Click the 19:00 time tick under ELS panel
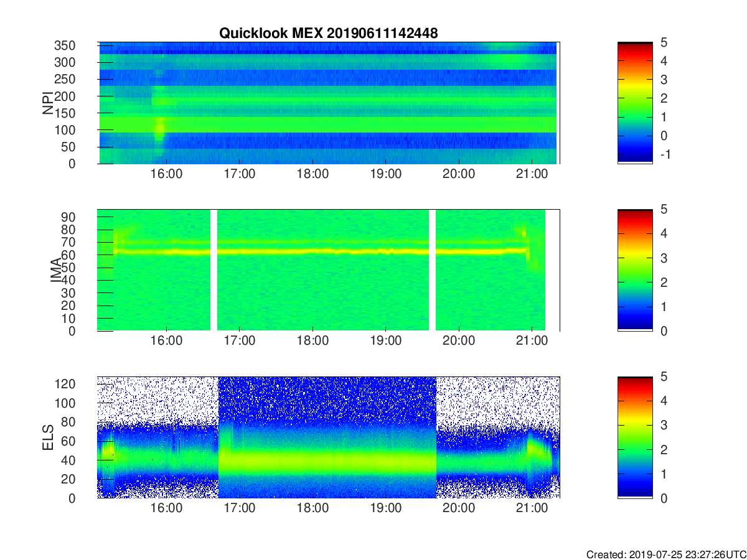This screenshot has width=747, height=560. coord(386,508)
